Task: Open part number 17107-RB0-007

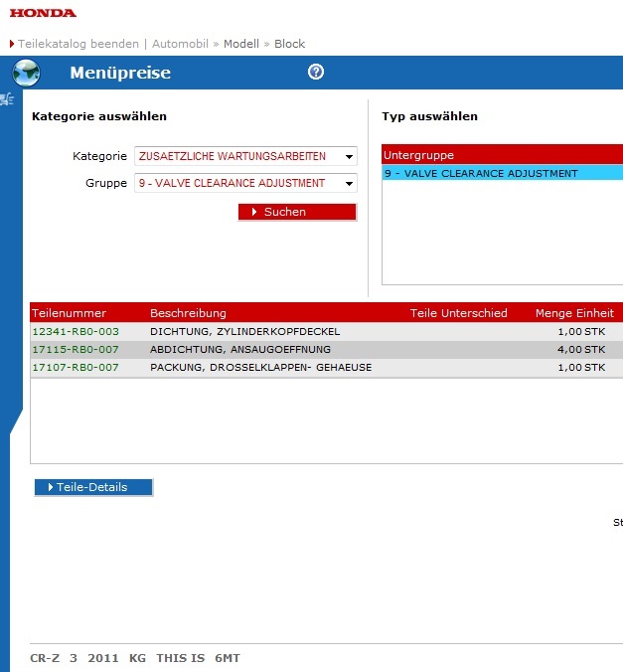Action: coord(76,368)
